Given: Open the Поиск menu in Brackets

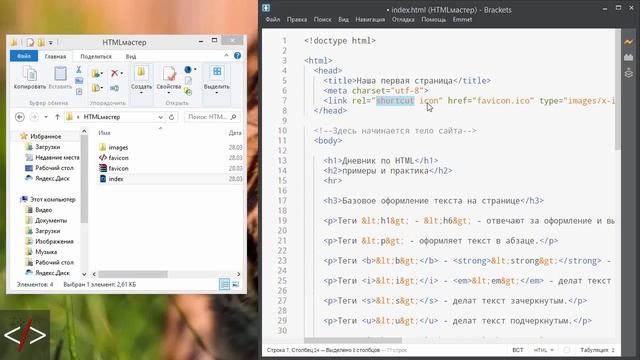Looking at the screenshot, I should [322, 20].
